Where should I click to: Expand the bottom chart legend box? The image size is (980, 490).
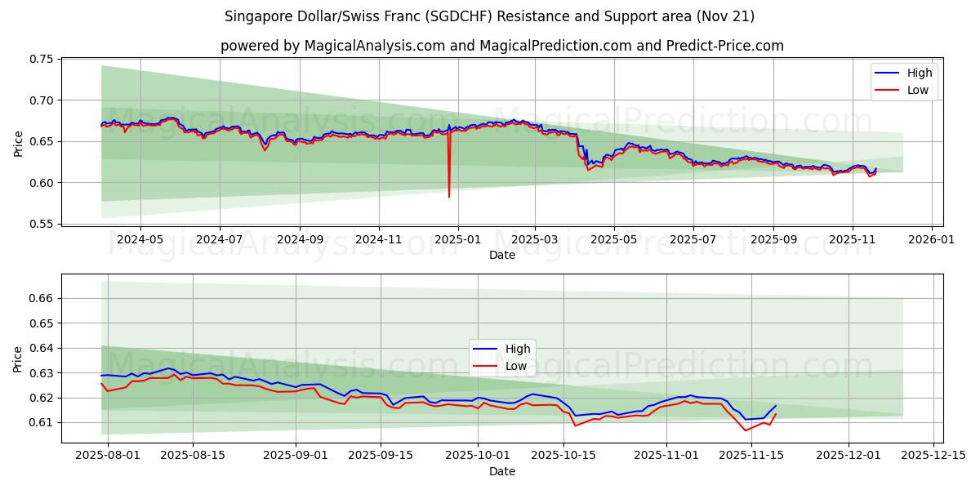(x=501, y=356)
